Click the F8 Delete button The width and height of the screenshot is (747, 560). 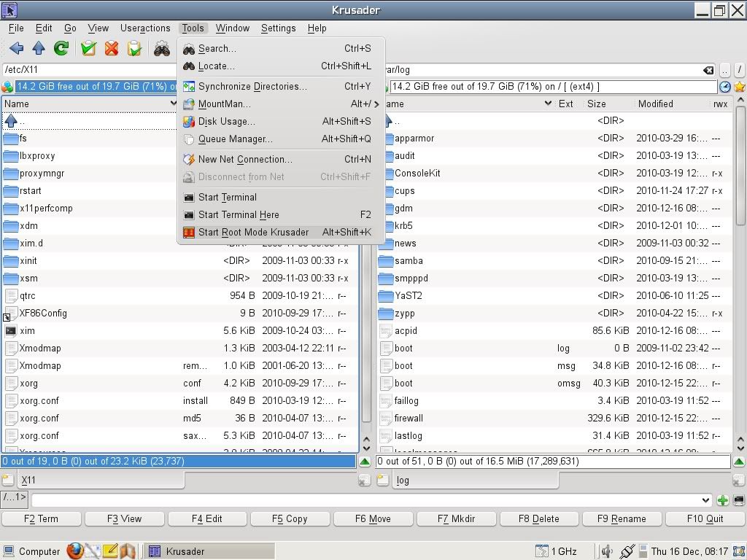[x=539, y=518]
